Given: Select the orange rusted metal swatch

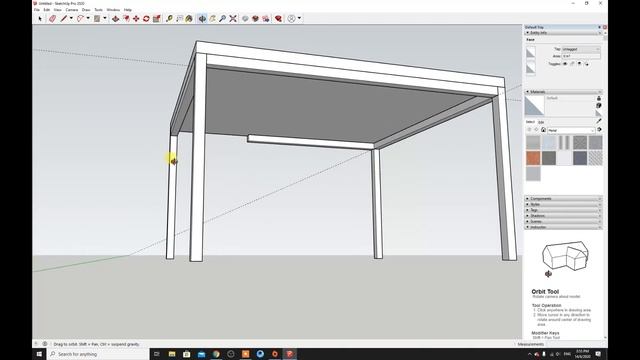Looking at the screenshot, I should (533, 158).
